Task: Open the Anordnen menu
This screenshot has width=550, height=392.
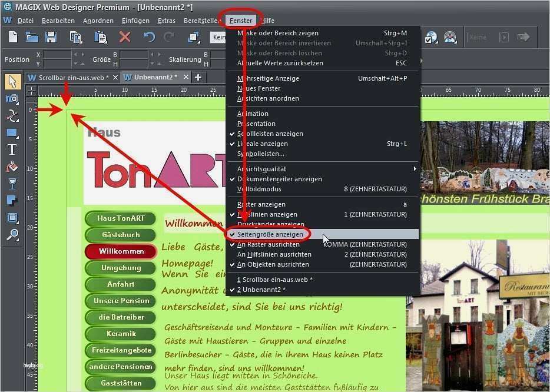Action: [98, 21]
